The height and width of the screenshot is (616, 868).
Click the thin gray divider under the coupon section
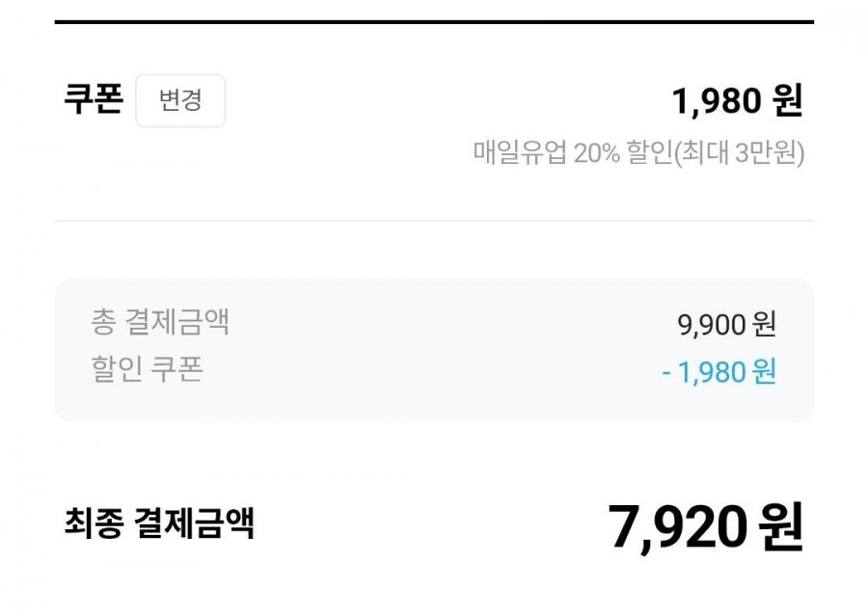click(x=434, y=221)
